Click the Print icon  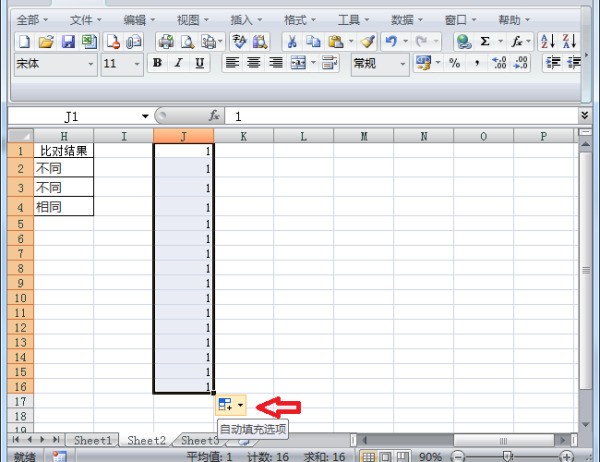tap(167, 41)
